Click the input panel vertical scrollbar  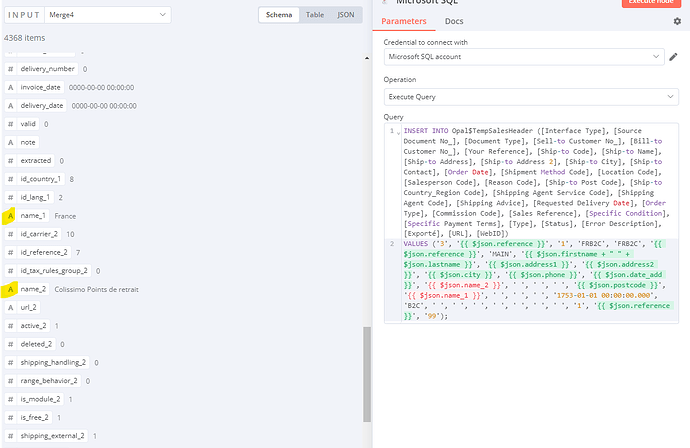tap(366, 390)
